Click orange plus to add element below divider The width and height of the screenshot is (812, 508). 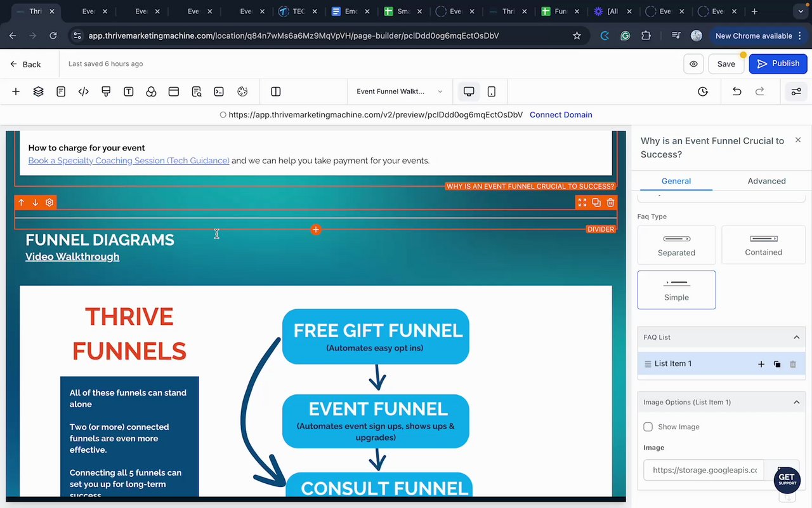tap(316, 229)
